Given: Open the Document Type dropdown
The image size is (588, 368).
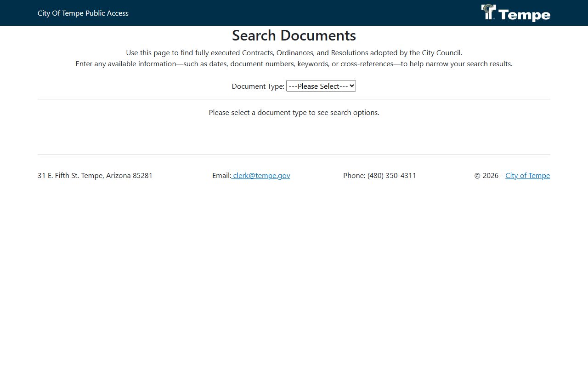Looking at the screenshot, I should click(321, 86).
